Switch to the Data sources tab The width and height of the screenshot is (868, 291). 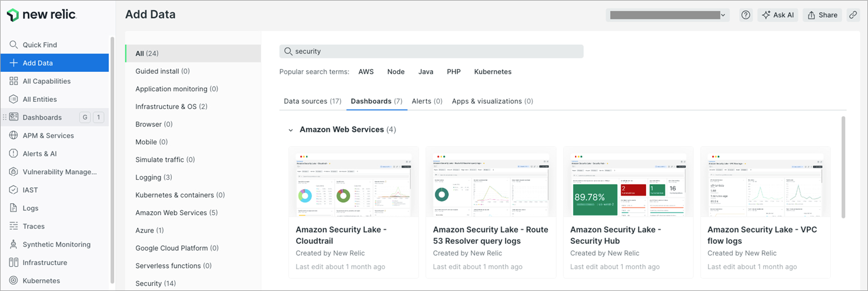coord(312,101)
